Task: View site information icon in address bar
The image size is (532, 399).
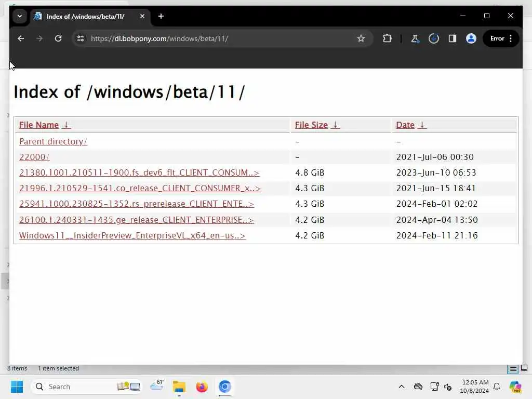Action: point(81,38)
